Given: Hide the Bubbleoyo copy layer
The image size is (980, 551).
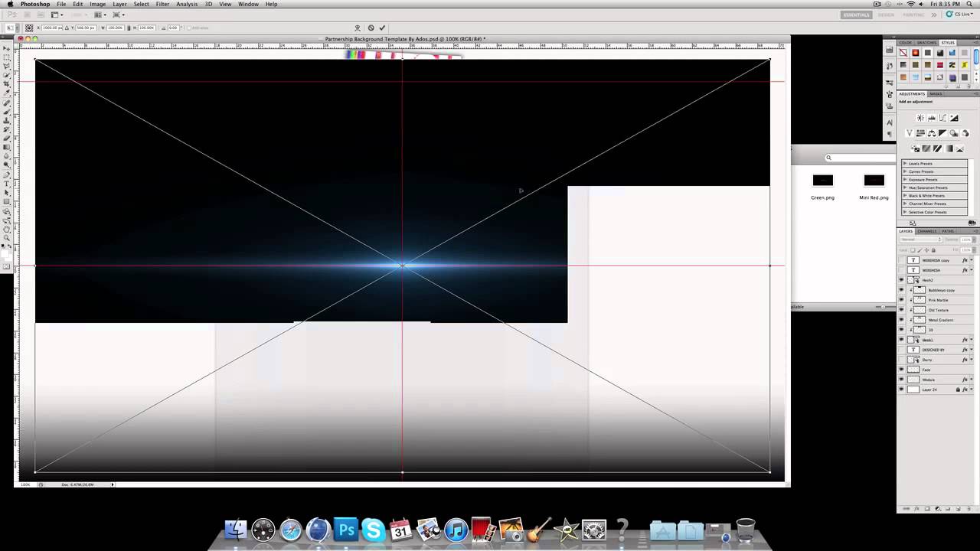Looking at the screenshot, I should (x=901, y=290).
